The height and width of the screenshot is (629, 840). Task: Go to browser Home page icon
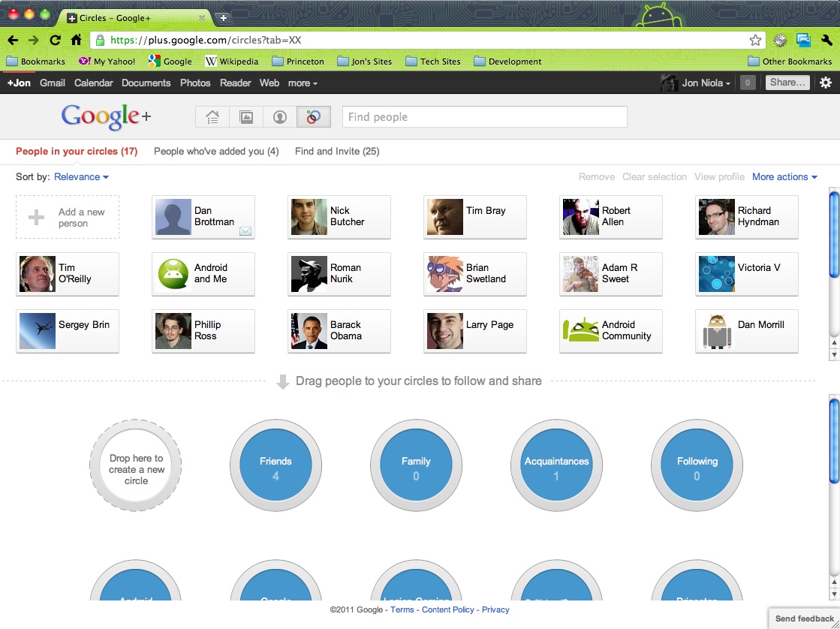[x=76, y=41]
